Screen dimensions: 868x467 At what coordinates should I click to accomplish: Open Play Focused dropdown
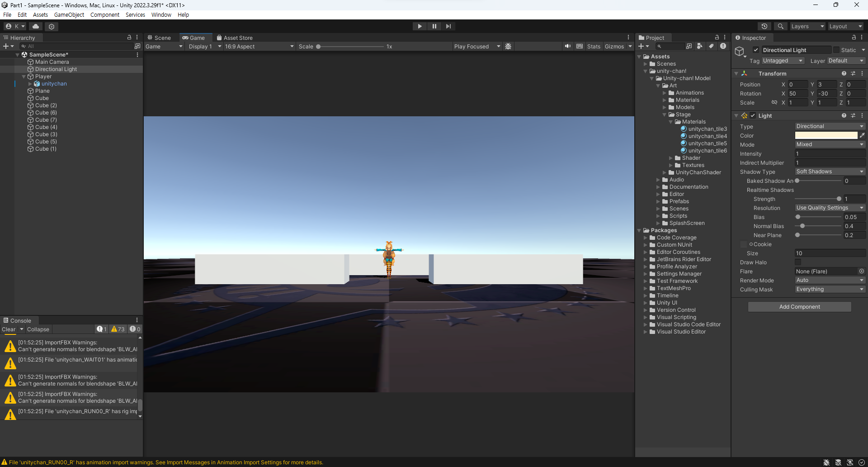coord(477,46)
